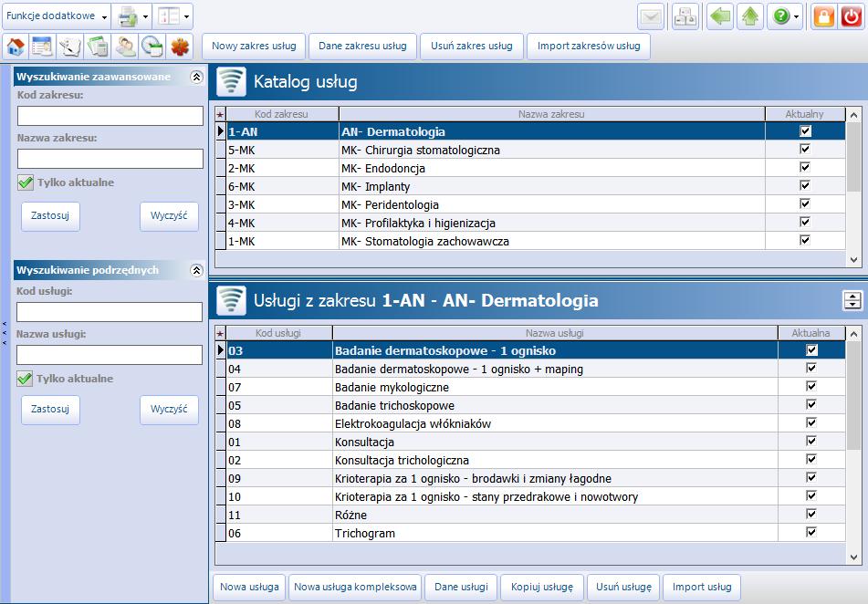Click the Katalog usług vertical scrollbar thumb
Viewport: 868px width, 604px height.
[853, 159]
